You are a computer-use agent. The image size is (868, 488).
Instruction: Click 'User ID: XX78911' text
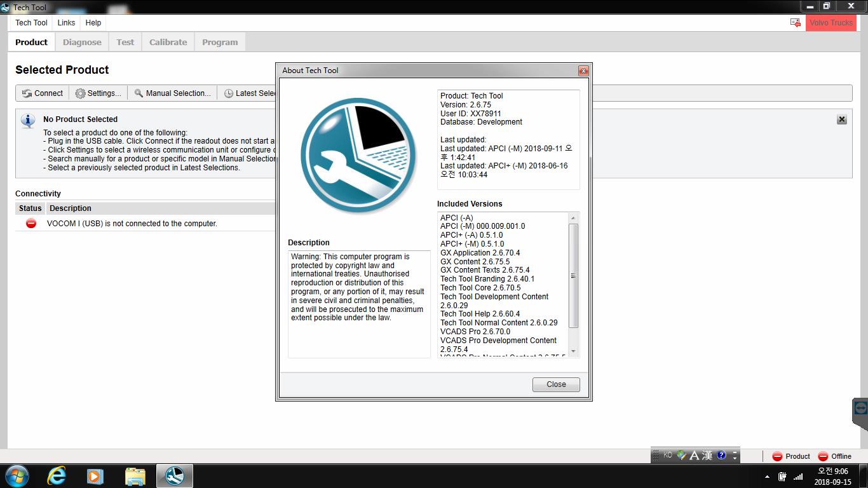pos(471,114)
